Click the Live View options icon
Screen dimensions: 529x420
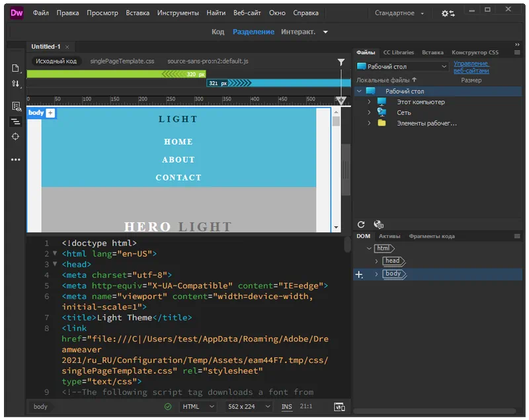pos(15,106)
